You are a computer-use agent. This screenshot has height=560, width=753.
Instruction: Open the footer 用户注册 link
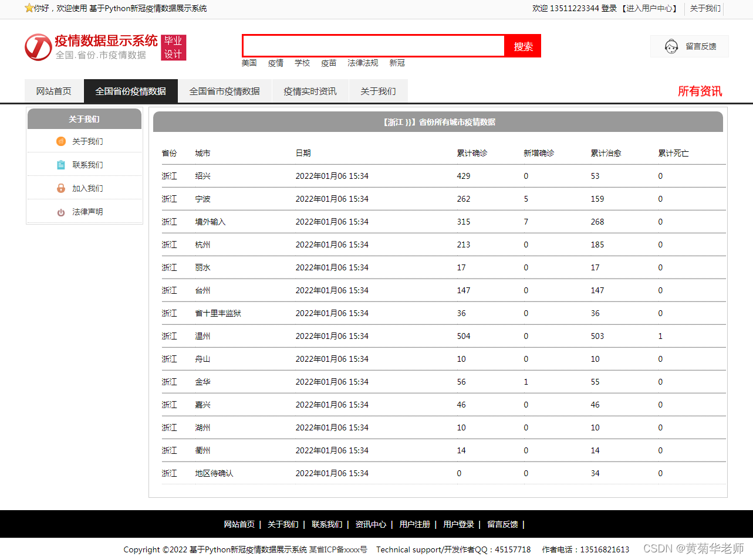(415, 524)
